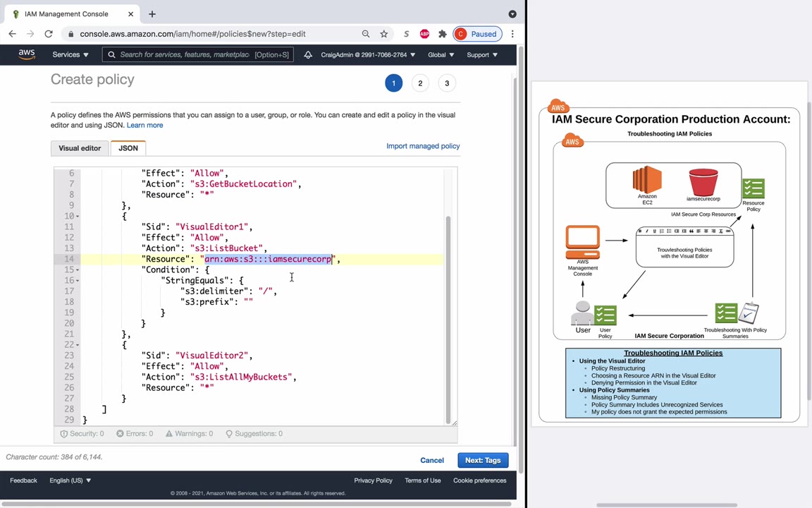Screen dimensions: 812x508
Task: Open a new browser tab
Action: point(152,14)
